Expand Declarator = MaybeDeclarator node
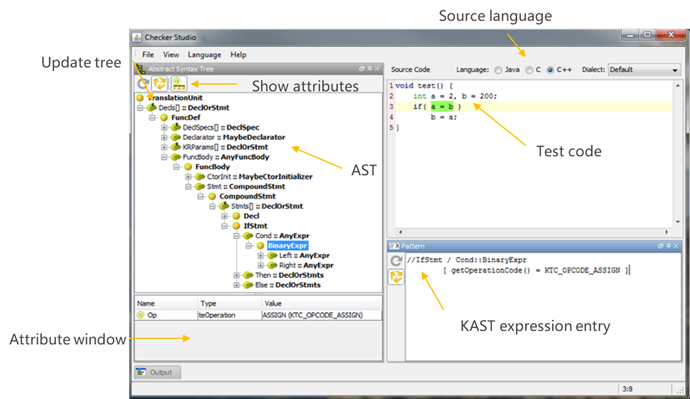690x399 pixels. point(164,137)
